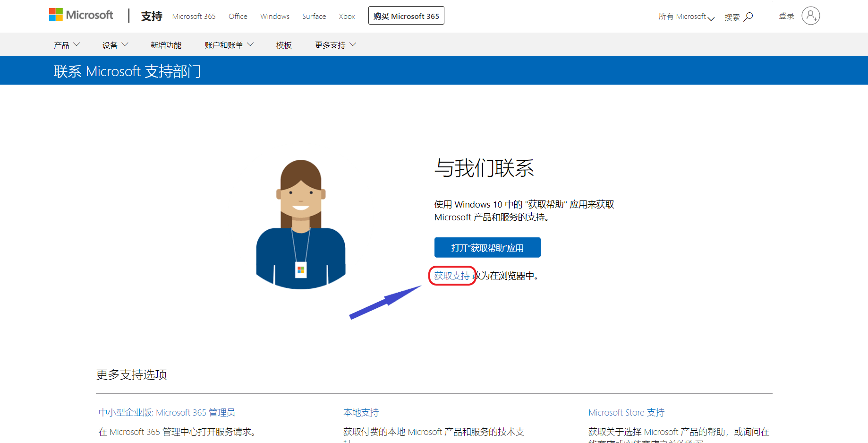Image resolution: width=868 pixels, height=443 pixels.
Task: Click the 购买 Microsoft 365 button
Action: pyautogui.click(x=406, y=16)
